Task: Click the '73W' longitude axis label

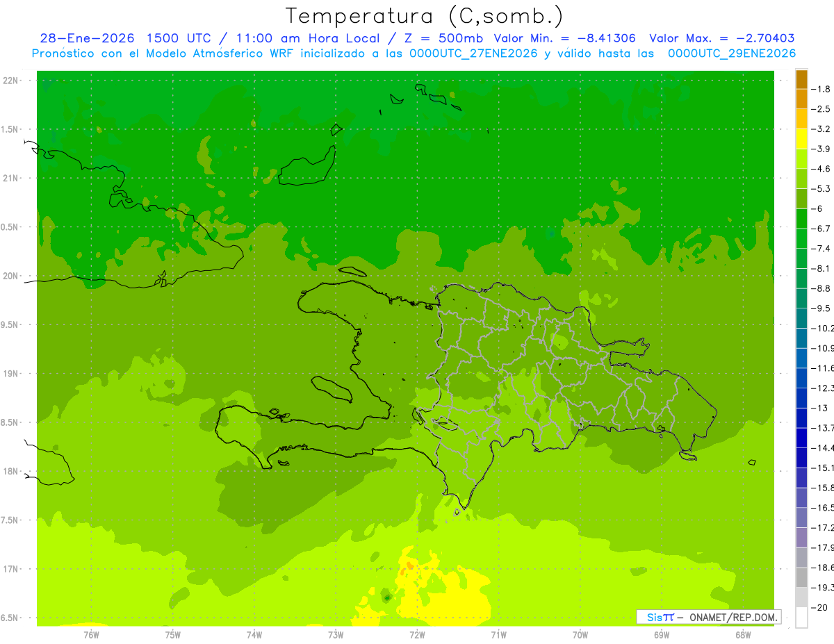Action: tap(336, 635)
